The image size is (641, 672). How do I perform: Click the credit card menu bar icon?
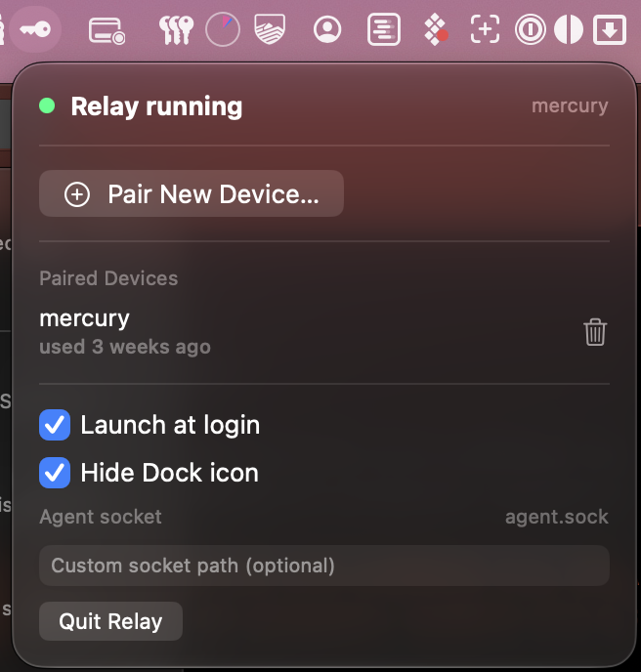[107, 30]
